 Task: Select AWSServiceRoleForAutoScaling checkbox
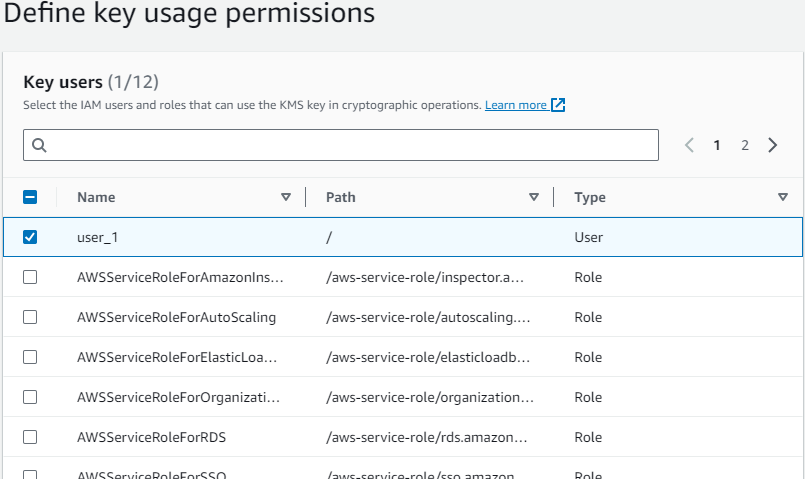coord(30,317)
